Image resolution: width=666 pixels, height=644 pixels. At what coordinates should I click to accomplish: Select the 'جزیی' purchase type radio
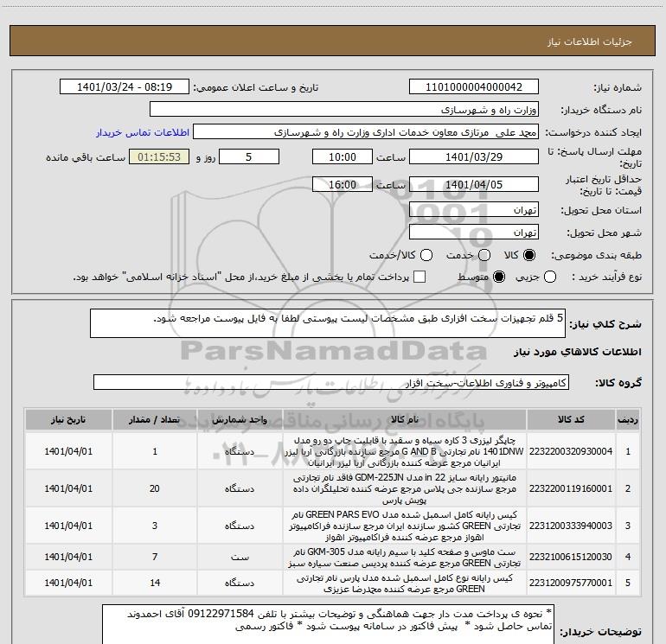(549, 277)
